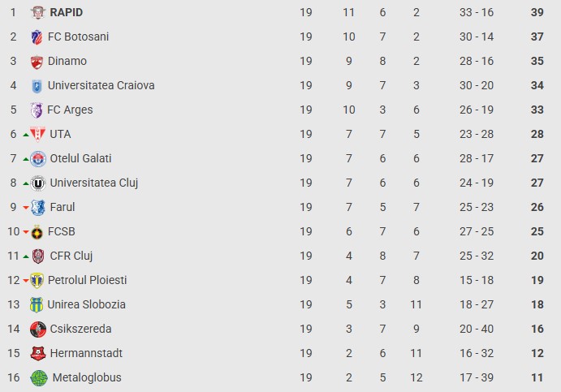Click Rapid's 39 points value
561x392 pixels.
537,12
